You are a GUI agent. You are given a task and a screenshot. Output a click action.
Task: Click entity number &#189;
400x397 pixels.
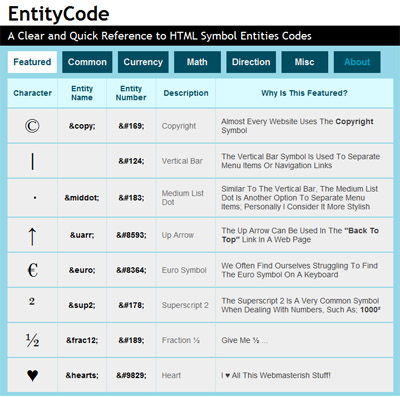(x=131, y=340)
